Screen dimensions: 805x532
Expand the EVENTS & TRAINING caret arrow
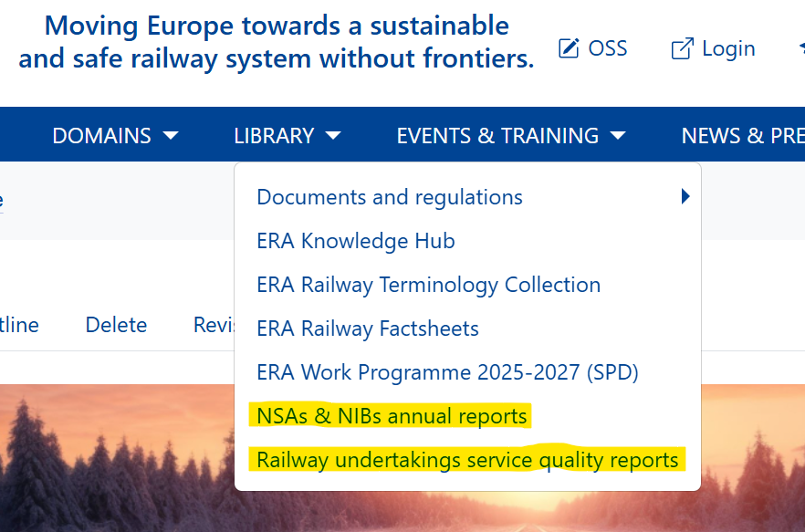pyautogui.click(x=618, y=136)
